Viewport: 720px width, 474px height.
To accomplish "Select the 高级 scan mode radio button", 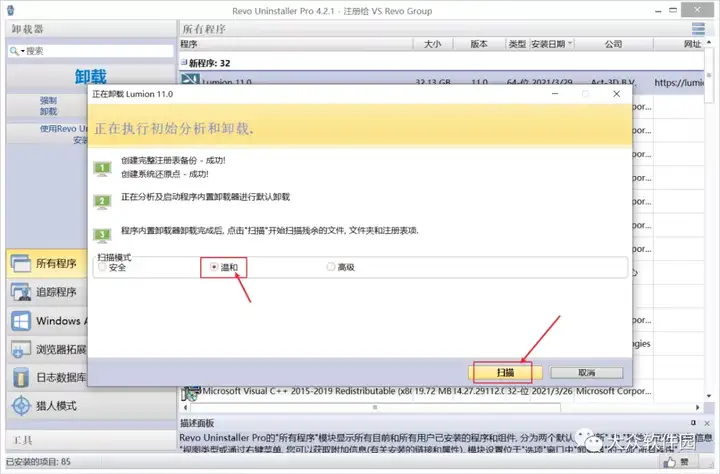I will pos(331,267).
